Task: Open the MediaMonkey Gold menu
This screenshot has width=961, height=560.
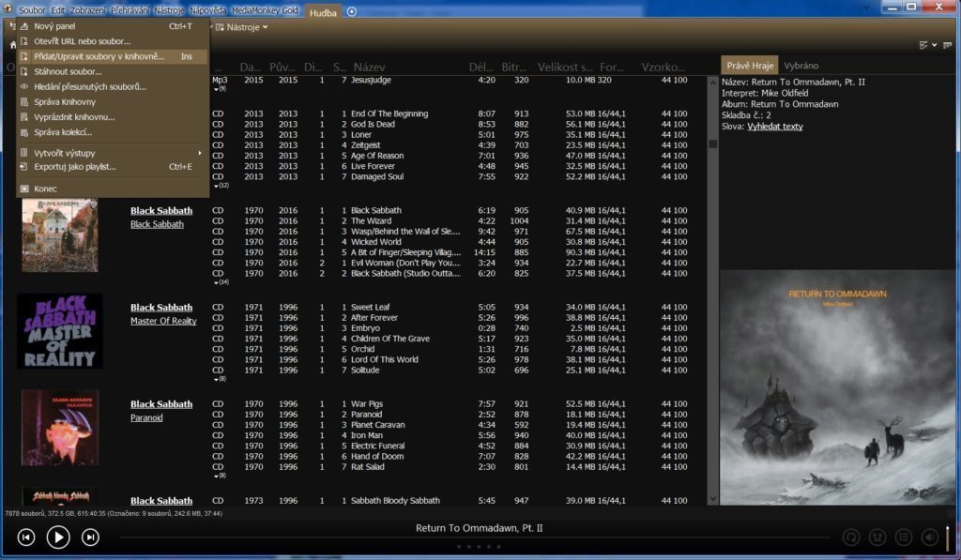Action: [x=265, y=10]
